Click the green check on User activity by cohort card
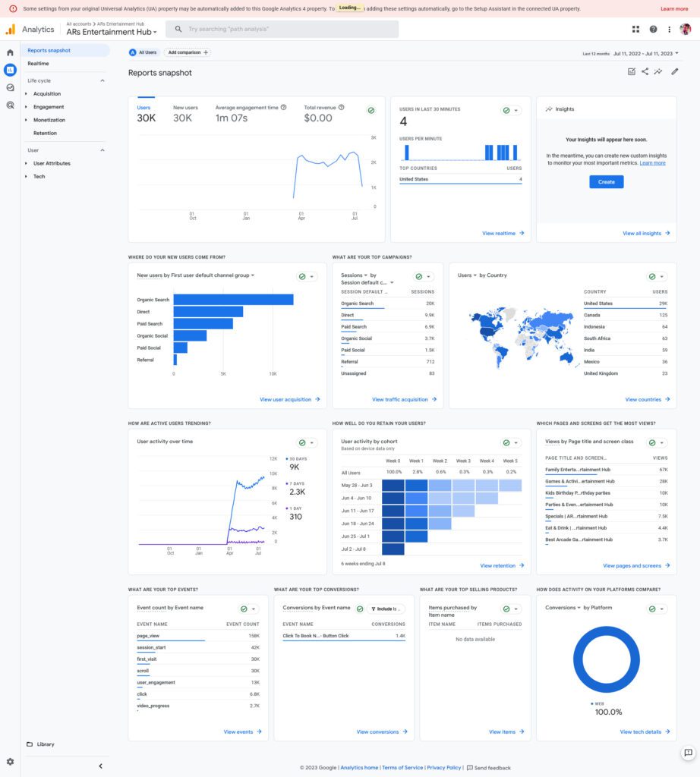 coord(506,442)
